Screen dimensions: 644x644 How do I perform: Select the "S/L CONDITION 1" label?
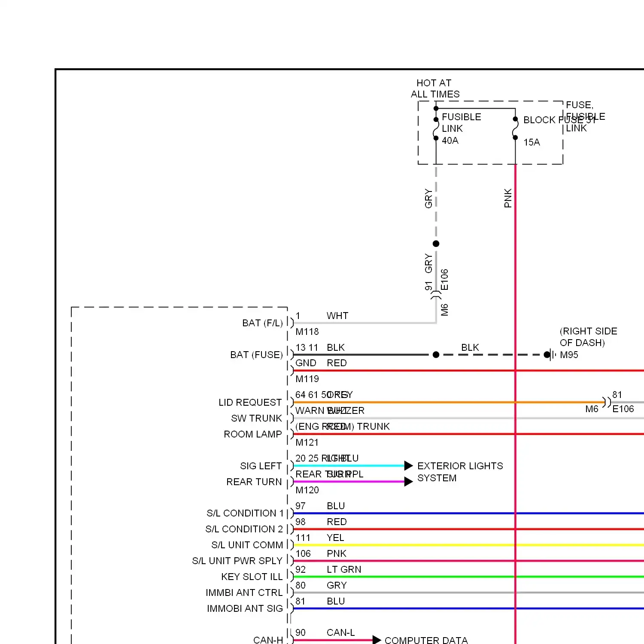coord(245,513)
